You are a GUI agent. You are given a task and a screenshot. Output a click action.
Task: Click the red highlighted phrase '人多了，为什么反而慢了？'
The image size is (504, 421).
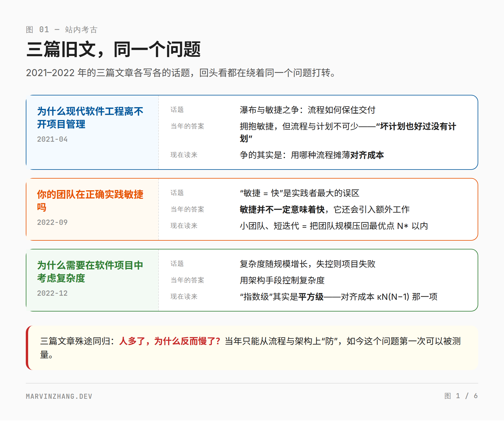pyautogui.click(x=170, y=341)
